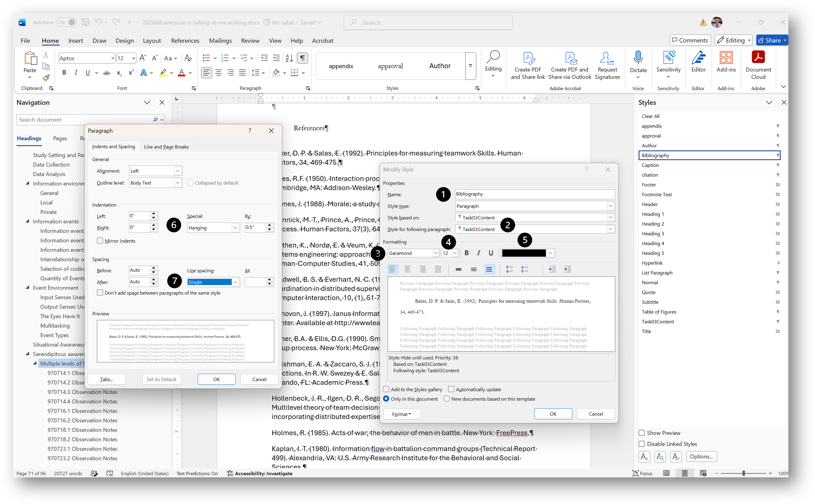This screenshot has width=815, height=504.
Task: Open Style based on dropdown
Action: pos(610,217)
